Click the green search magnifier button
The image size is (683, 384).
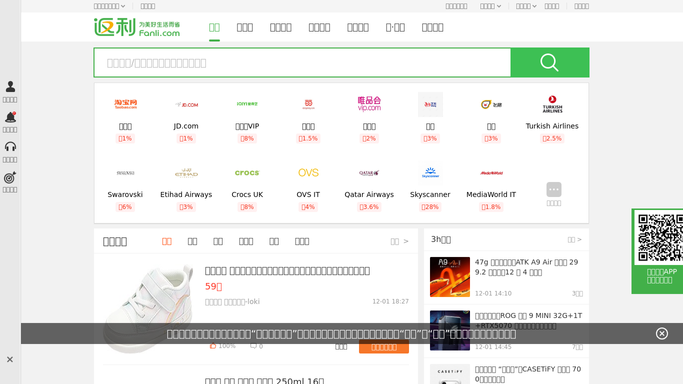[x=550, y=63]
